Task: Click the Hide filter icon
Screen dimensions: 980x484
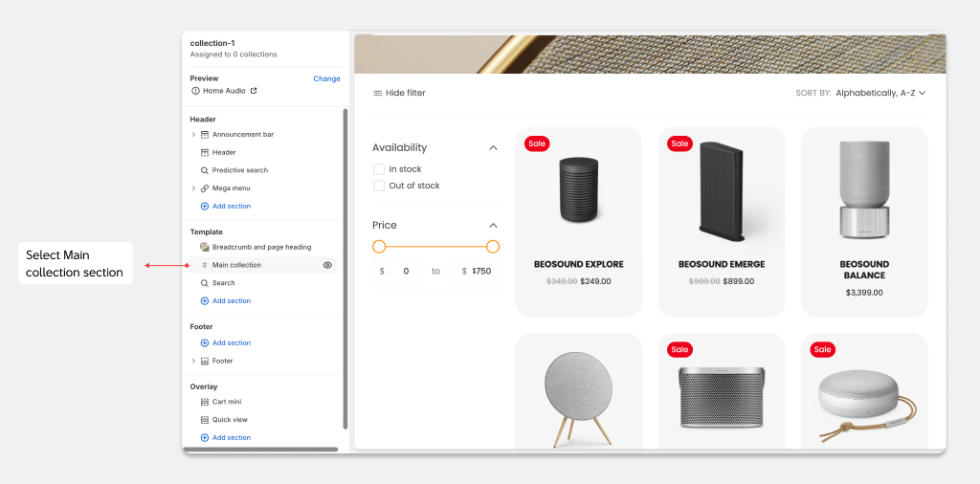Action: [x=378, y=93]
